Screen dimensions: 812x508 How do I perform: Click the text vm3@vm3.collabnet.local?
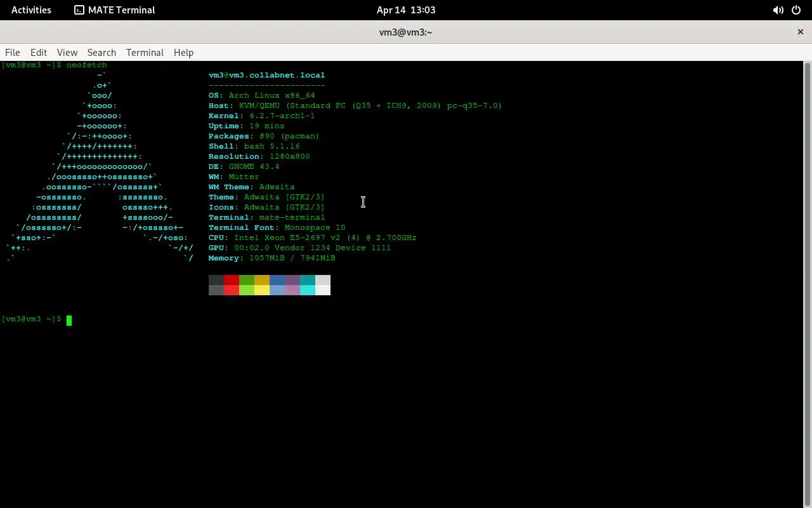(266, 75)
